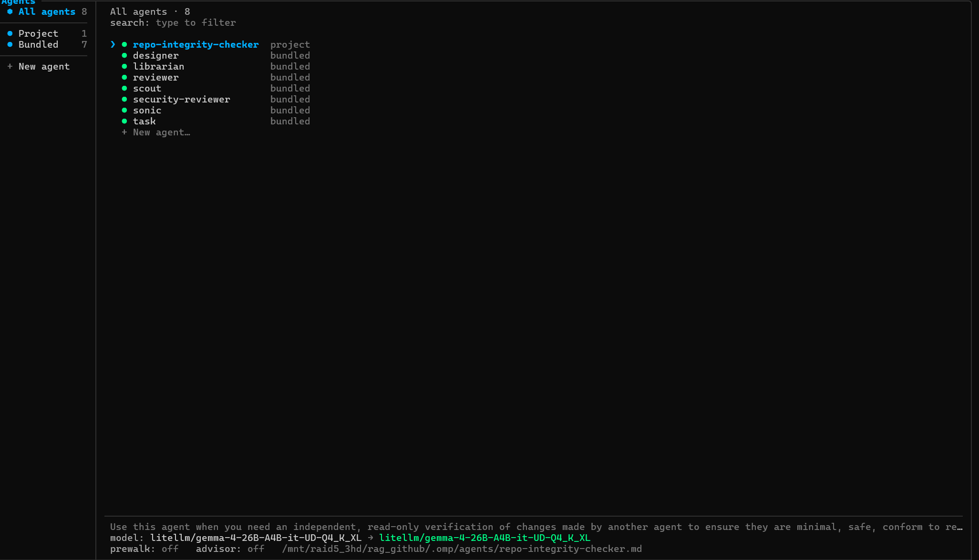The image size is (979, 560).
Task: Click the green status dot beside sonic
Action: [124, 110]
